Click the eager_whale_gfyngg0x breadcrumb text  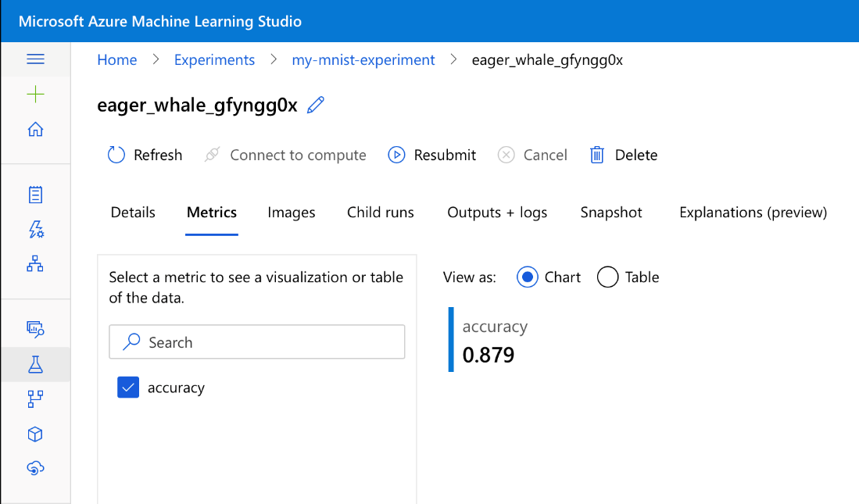[x=547, y=59]
